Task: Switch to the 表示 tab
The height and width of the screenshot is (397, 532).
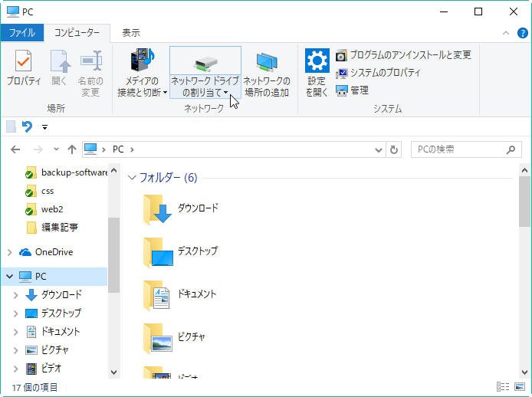Action: (131, 33)
